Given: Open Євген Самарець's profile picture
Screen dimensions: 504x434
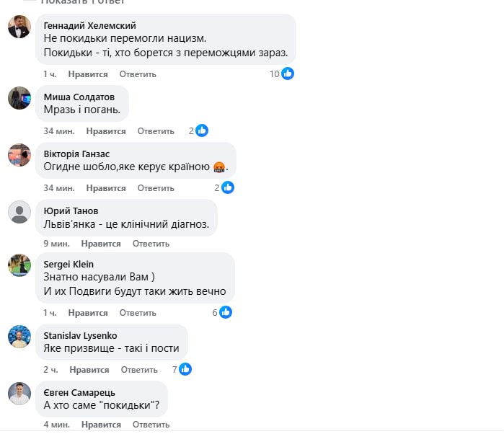Looking at the screenshot, I should 19,394.
